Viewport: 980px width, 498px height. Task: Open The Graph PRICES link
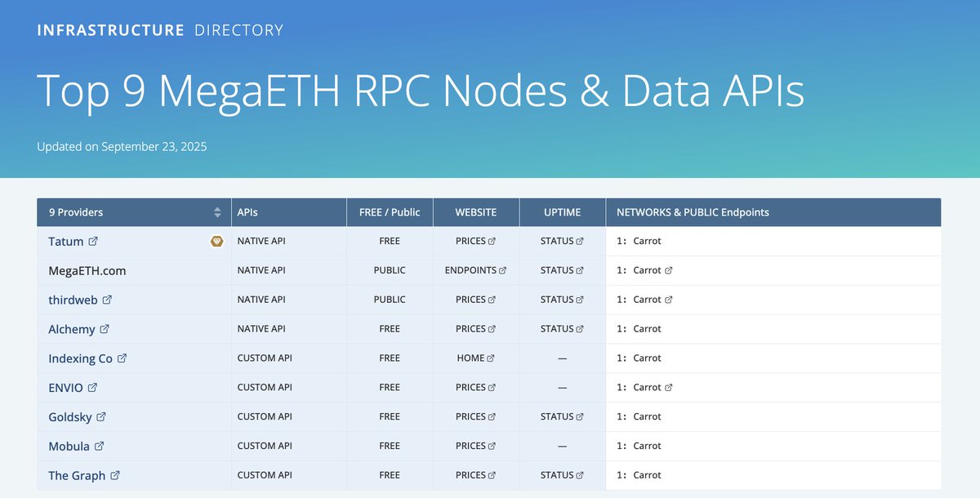476,475
